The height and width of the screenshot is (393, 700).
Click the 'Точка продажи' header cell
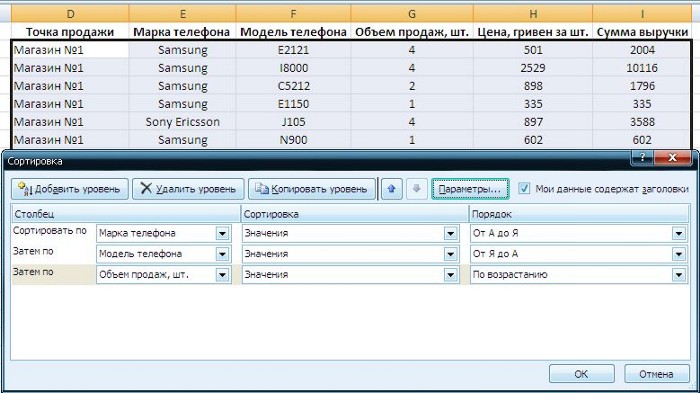tap(70, 32)
